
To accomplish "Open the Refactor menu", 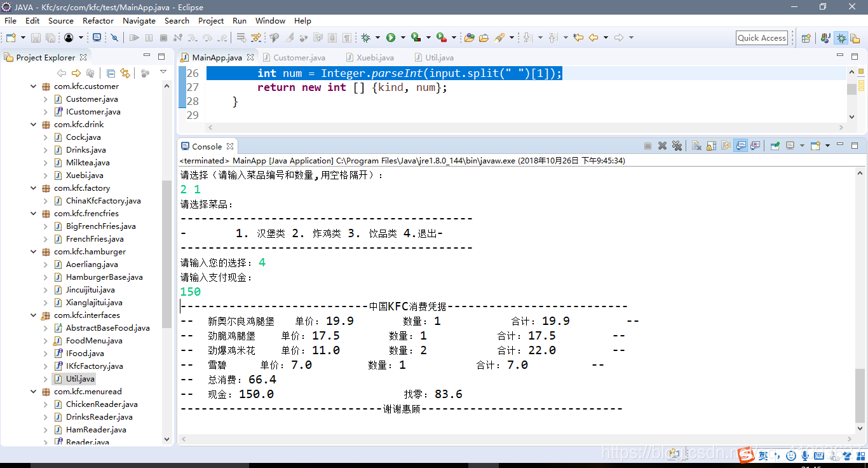I will click(98, 20).
